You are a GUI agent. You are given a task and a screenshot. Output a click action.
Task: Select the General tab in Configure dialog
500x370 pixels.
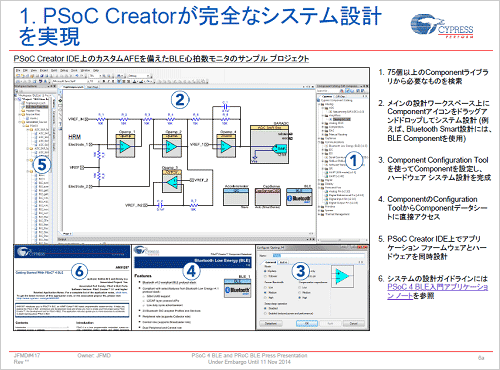tap(271, 262)
